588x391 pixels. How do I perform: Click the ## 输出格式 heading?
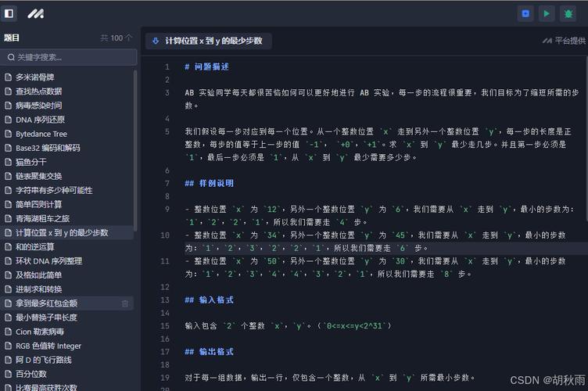click(x=209, y=352)
